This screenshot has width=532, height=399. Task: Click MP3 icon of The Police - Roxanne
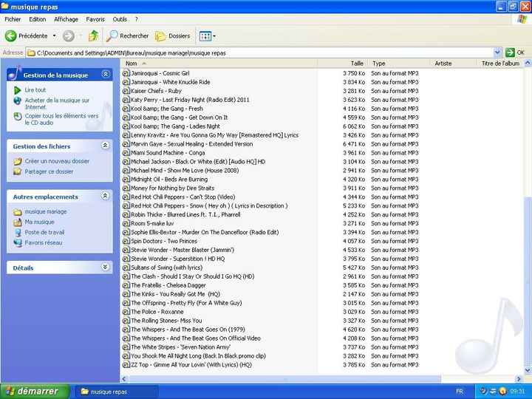(x=126, y=312)
